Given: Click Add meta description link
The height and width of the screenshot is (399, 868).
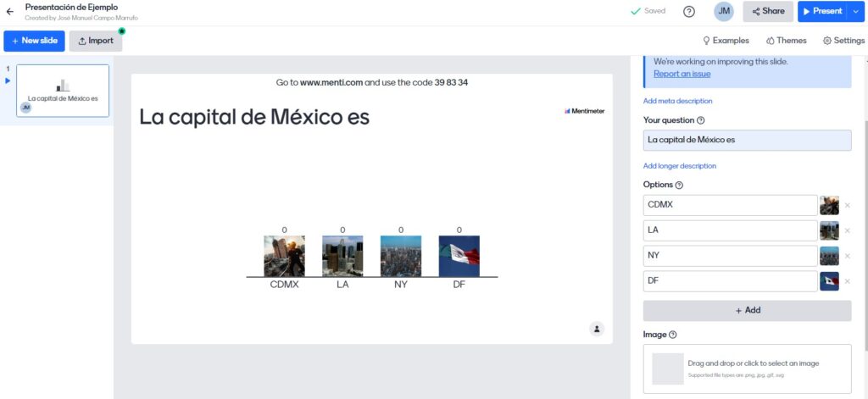Looking at the screenshot, I should point(677,101).
